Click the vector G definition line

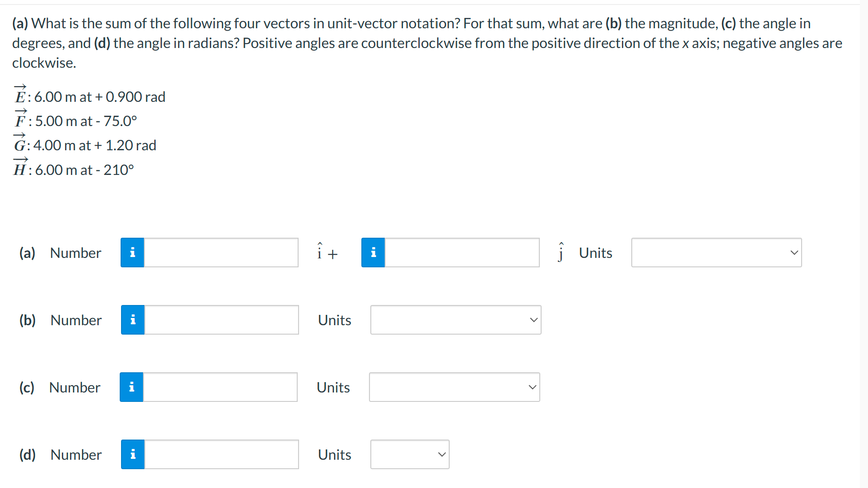pyautogui.click(x=85, y=145)
